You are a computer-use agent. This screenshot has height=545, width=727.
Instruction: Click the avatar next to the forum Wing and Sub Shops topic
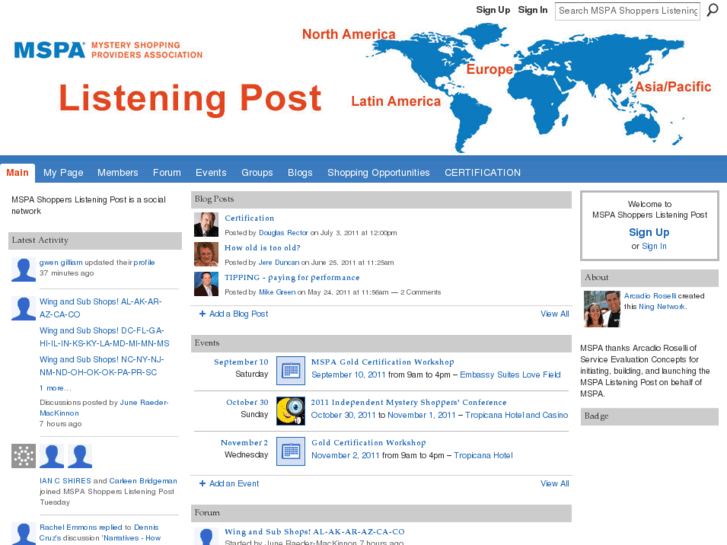206,536
